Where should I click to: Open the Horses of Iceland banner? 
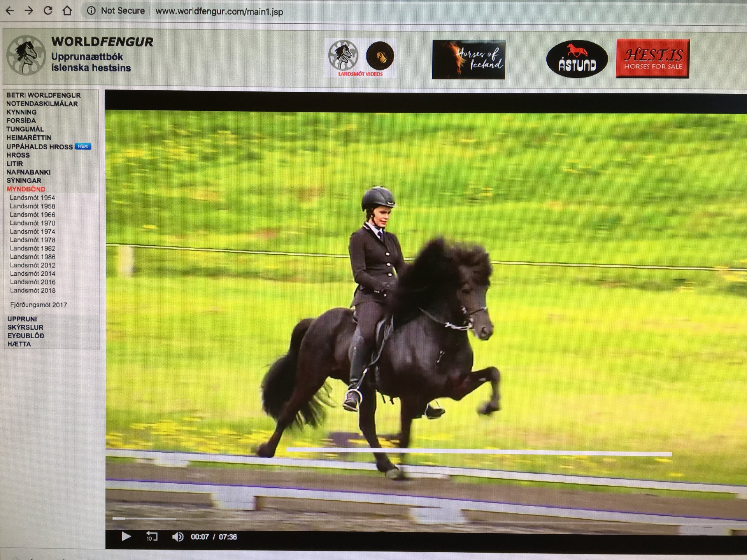pos(468,59)
